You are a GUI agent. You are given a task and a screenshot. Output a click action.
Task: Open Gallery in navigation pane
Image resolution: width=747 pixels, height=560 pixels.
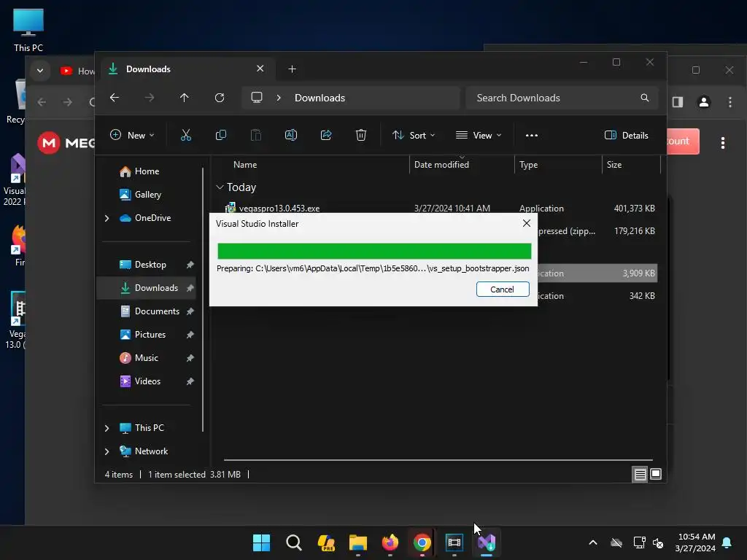(147, 194)
